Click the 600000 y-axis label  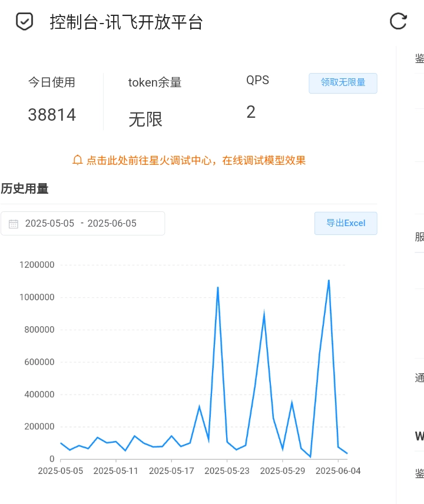(x=39, y=362)
